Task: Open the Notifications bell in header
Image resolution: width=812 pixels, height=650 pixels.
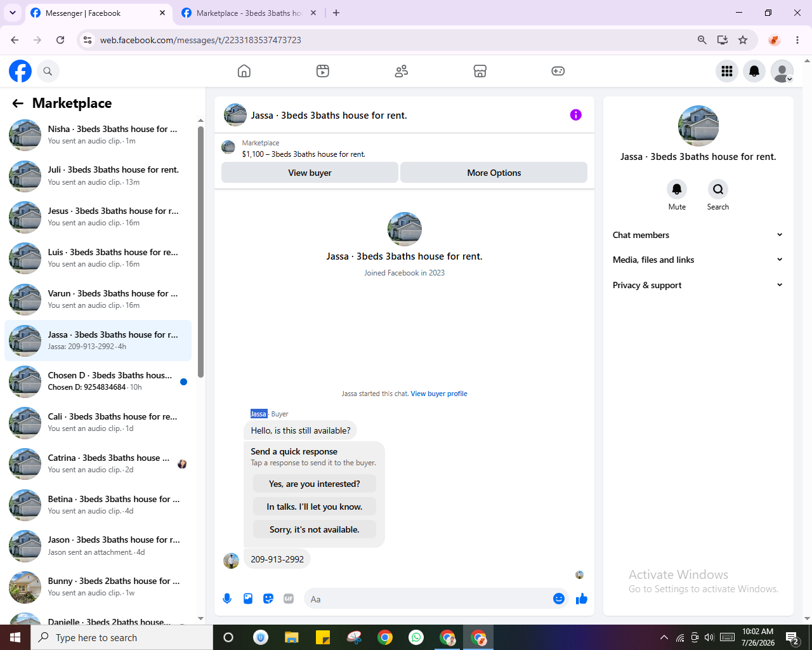Action: [754, 71]
